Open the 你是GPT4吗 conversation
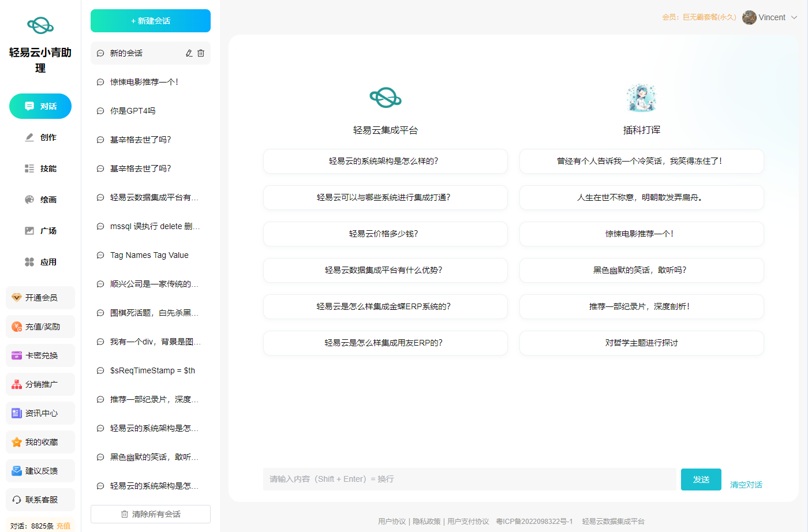The height and width of the screenshot is (532, 808). tap(151, 111)
